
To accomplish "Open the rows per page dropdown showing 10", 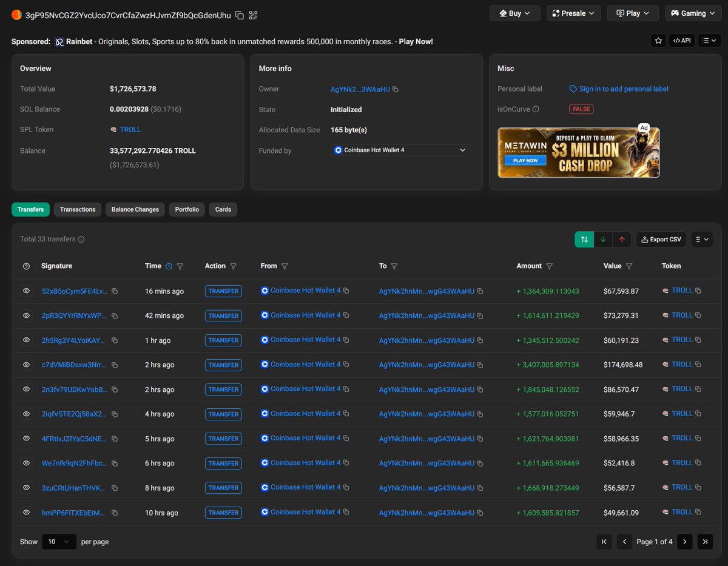I will [x=59, y=541].
